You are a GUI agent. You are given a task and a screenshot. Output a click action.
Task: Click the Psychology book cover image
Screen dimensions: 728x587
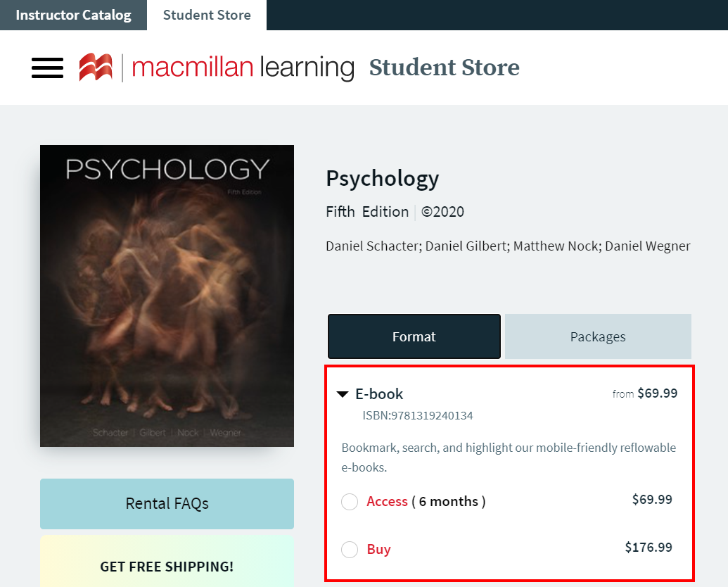[166, 295]
